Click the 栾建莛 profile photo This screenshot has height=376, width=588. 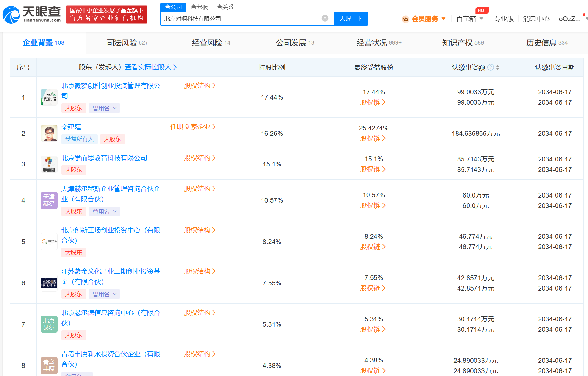[x=49, y=133]
